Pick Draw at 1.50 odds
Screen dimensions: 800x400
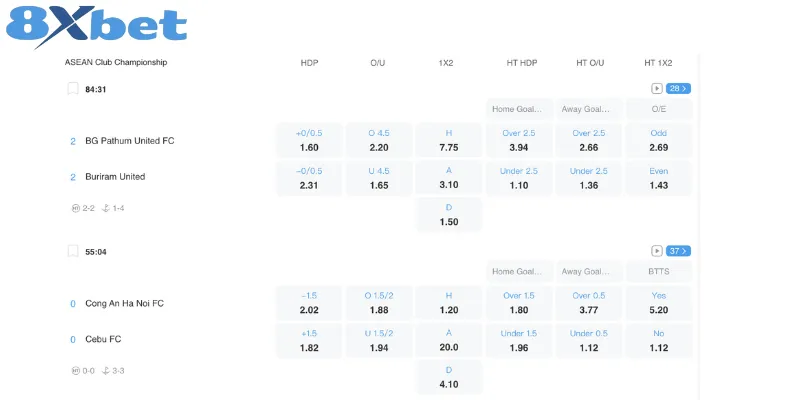[448, 215]
